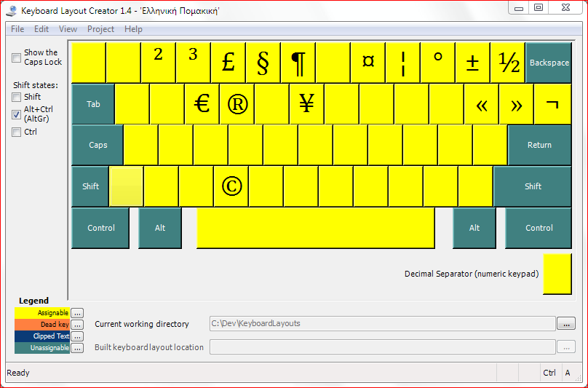Open the View menu
The image size is (588, 388).
point(68,29)
